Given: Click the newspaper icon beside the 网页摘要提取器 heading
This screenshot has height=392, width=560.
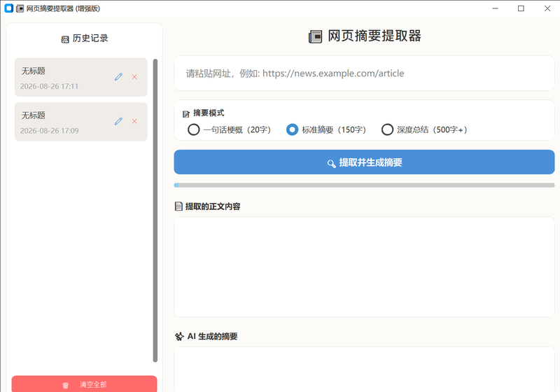Looking at the screenshot, I should [315, 37].
